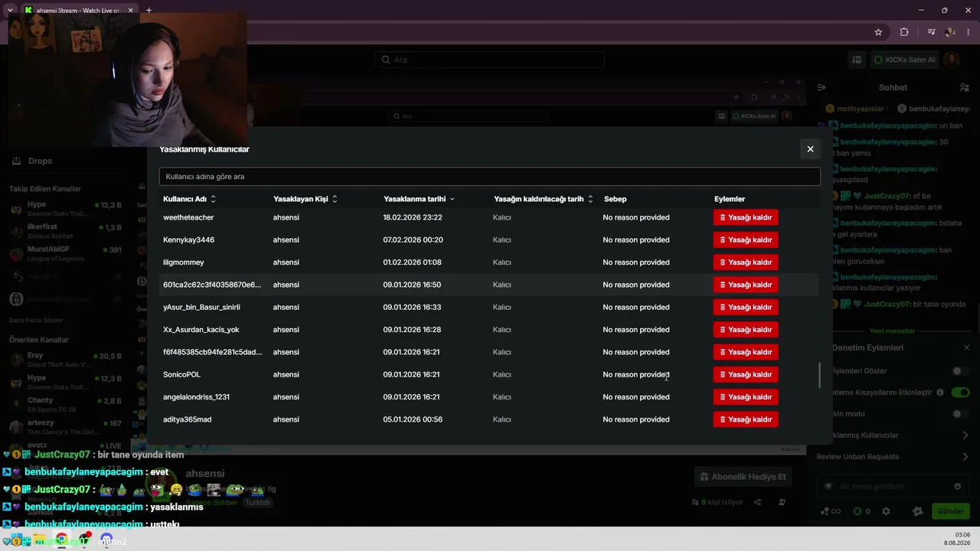
Task: Unban weetheteacher with Yasağı kaldır
Action: click(746, 217)
